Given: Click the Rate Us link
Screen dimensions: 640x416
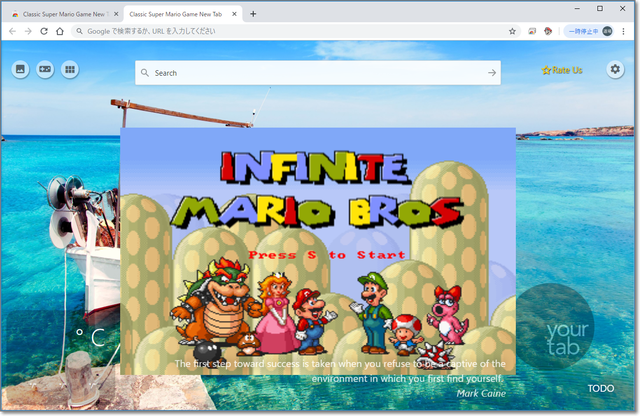Looking at the screenshot, I should click(561, 70).
